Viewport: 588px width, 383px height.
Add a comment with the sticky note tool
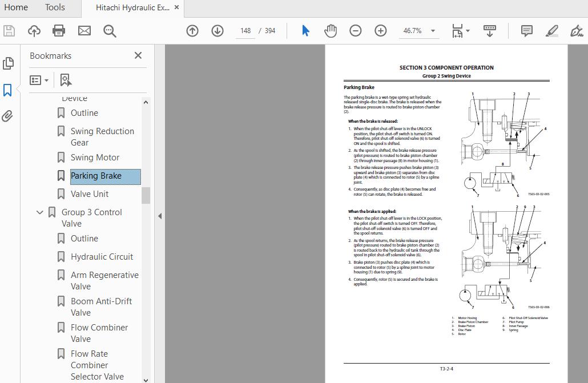(526, 31)
